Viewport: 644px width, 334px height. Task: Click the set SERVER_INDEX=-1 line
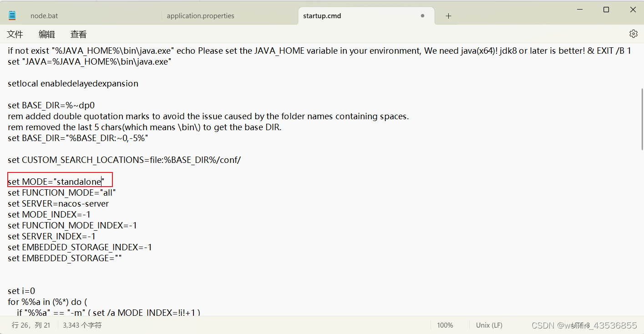tap(52, 236)
